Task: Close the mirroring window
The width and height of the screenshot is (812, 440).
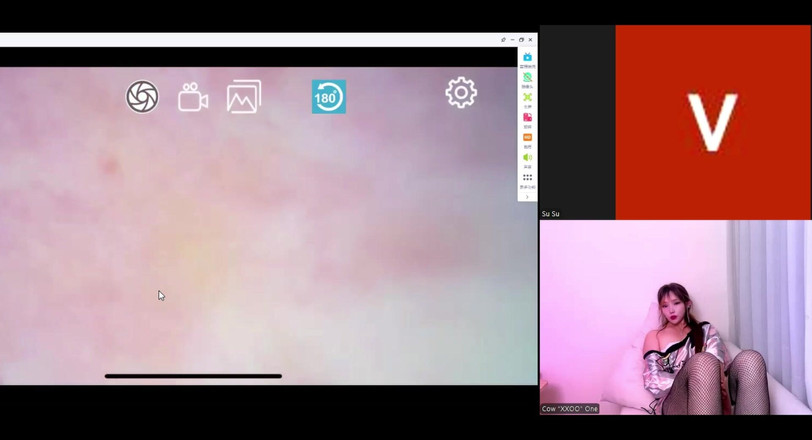Action: [530, 40]
